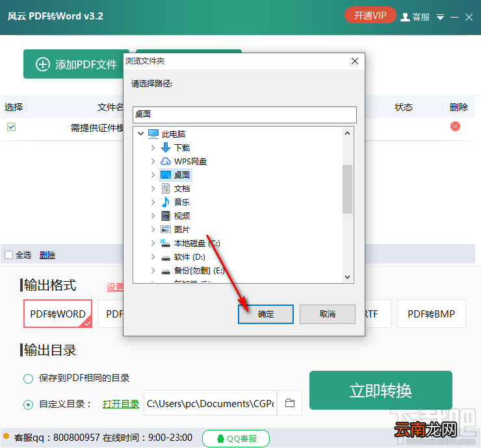481x448 pixels.
Task: Select the 图片 picture icon
Action: click(x=166, y=229)
